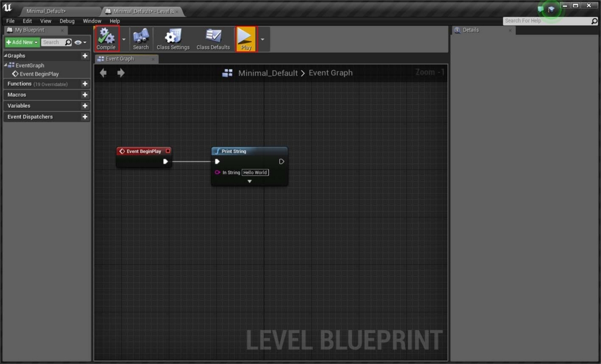Click the Add New button

click(22, 42)
